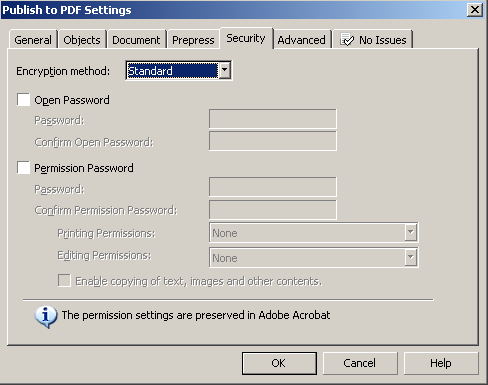488x385 pixels.
Task: Select the Advanced tab
Action: [302, 40]
